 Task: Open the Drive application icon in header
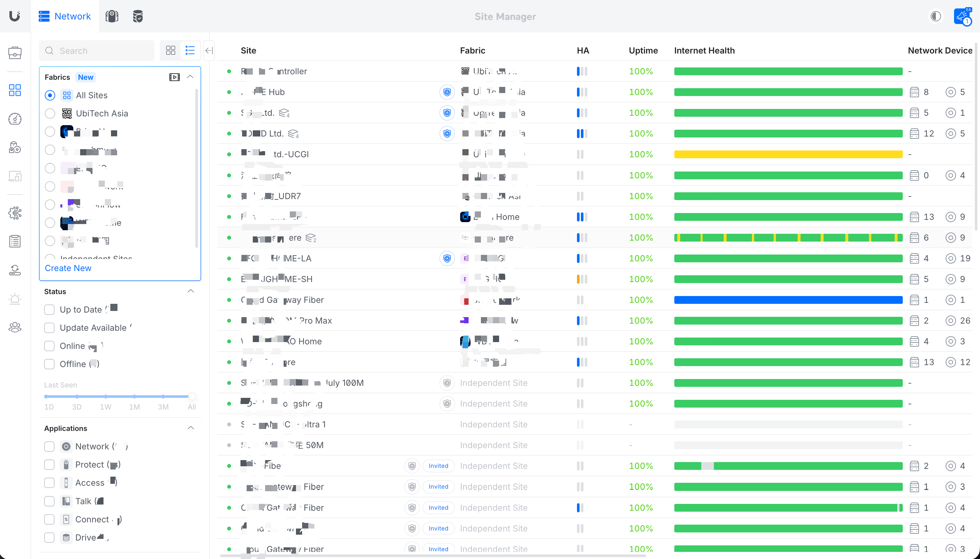pos(138,16)
